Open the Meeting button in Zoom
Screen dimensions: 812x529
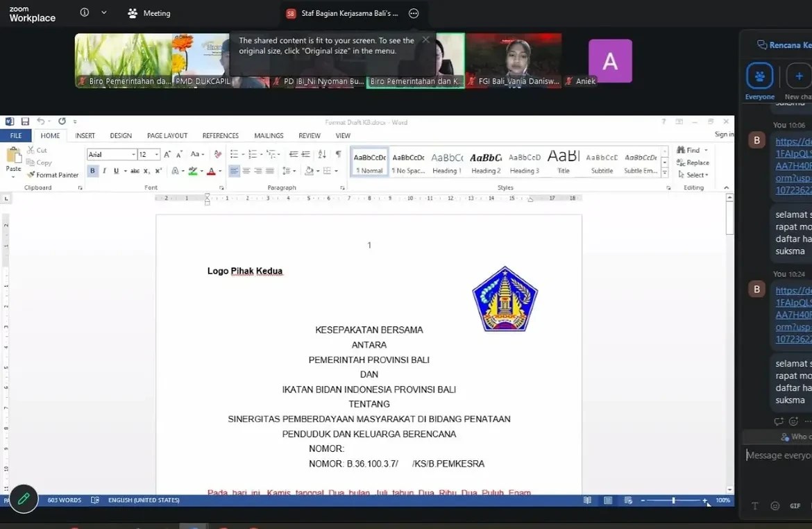click(149, 13)
